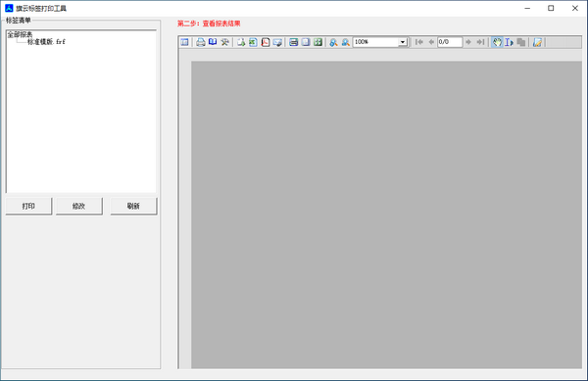Click the edit page pencil icon
Image resolution: width=588 pixels, height=381 pixels.
(x=537, y=42)
